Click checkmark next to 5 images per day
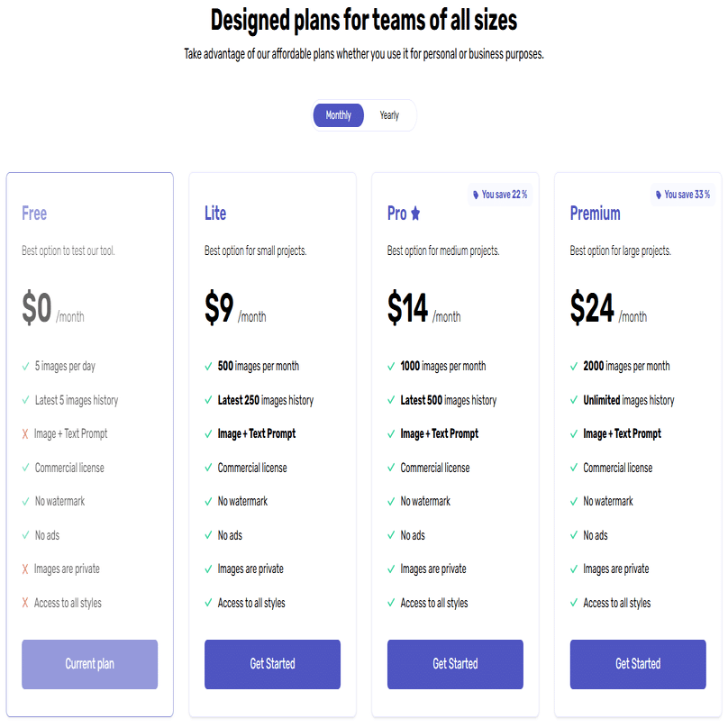The width and height of the screenshot is (728, 728). tap(26, 367)
